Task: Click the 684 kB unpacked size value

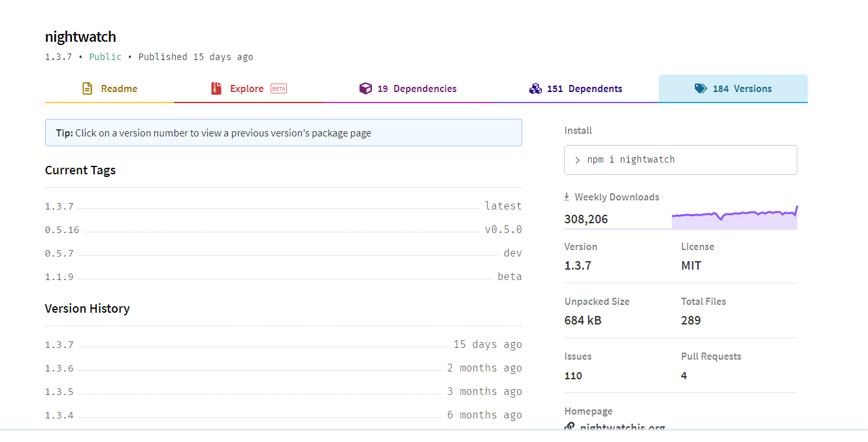Action: pos(583,321)
